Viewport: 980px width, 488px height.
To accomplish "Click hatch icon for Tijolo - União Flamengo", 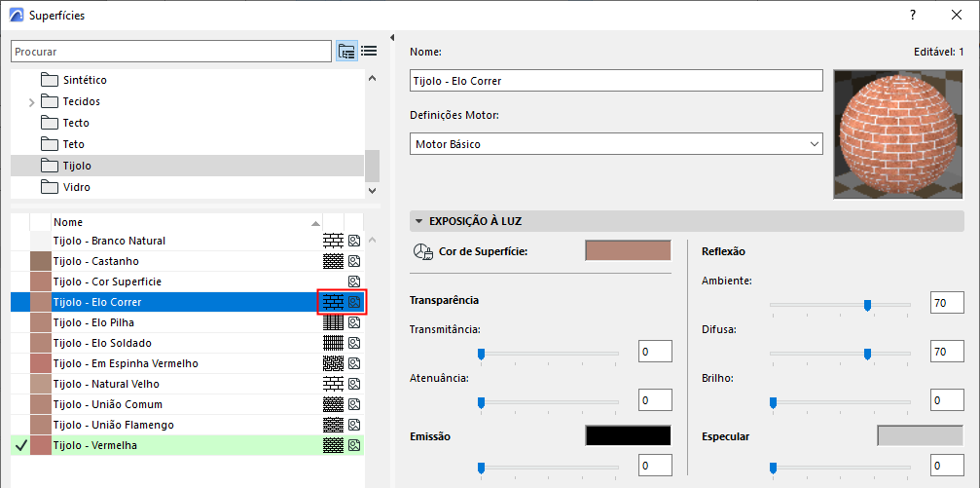I will [x=333, y=425].
